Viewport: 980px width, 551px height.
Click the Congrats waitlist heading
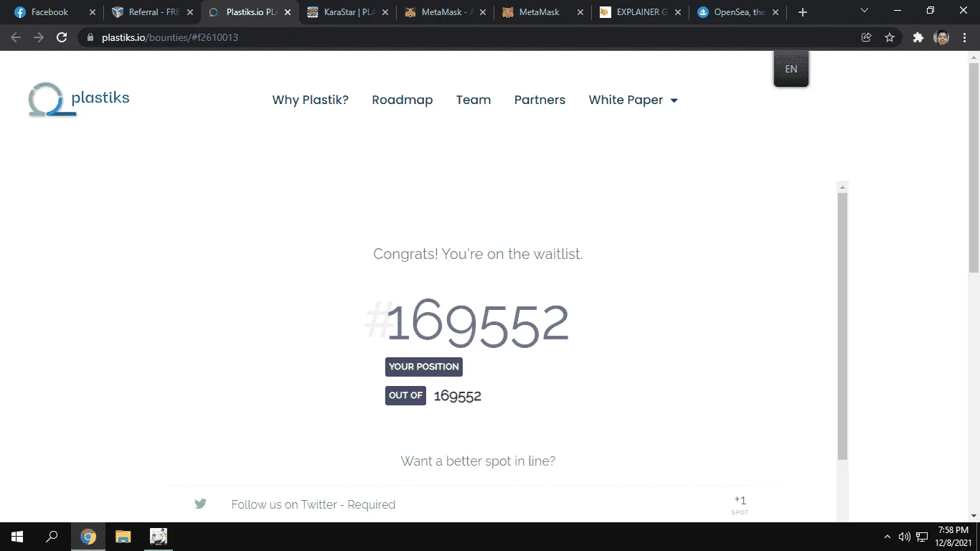pyautogui.click(x=478, y=254)
